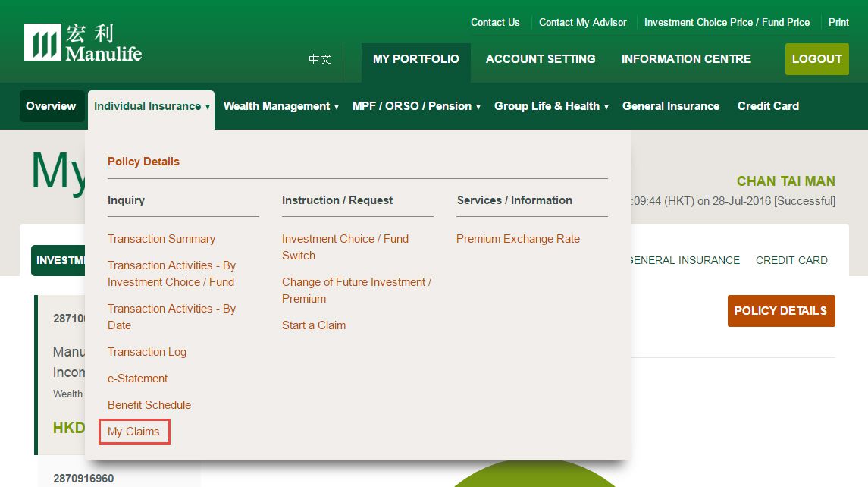Image resolution: width=868 pixels, height=487 pixels.
Task: Select INFORMATION CENTRE tab
Action: pos(686,59)
